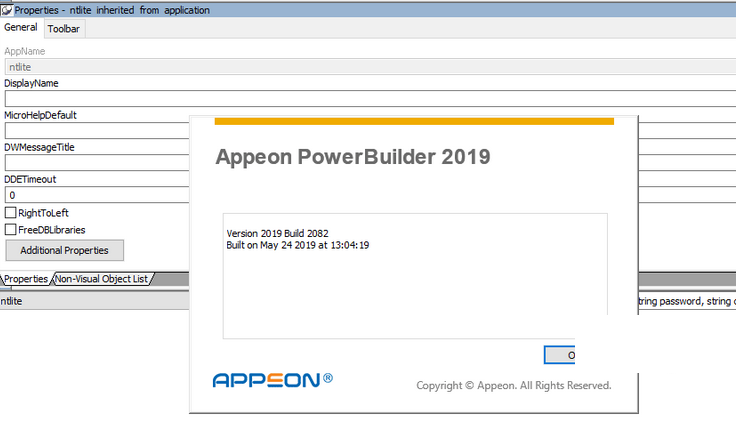Switch to Non-Visual Object List tab
Screen dimensions: 736x448
101,279
